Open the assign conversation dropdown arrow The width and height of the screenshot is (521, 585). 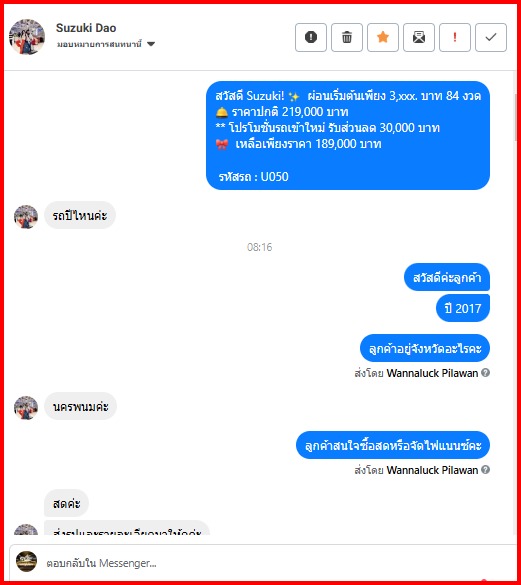[151, 44]
